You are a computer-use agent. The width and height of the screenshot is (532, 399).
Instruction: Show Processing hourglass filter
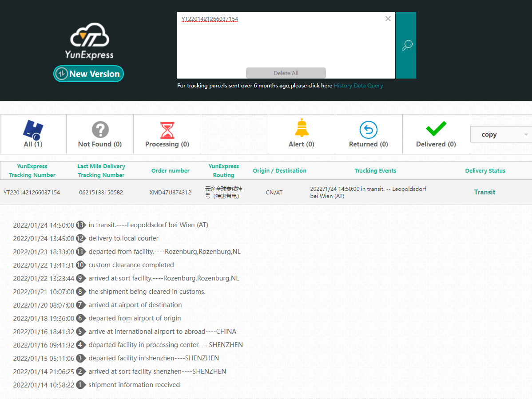(x=167, y=134)
